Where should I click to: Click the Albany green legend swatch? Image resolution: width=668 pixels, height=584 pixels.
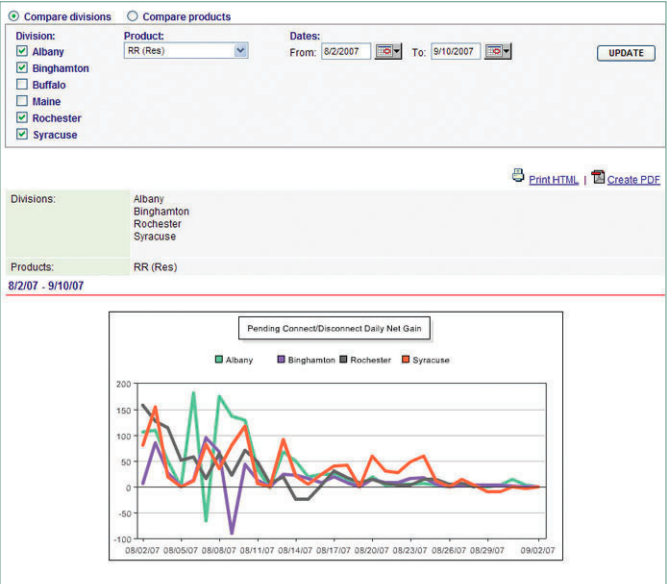(219, 360)
